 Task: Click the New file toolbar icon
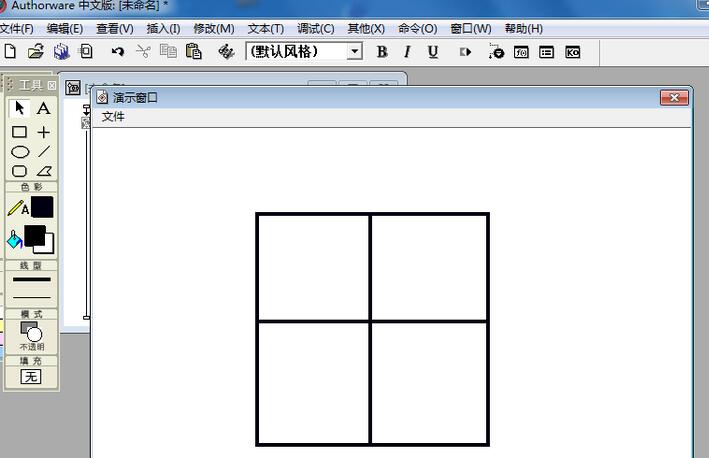pos(10,52)
